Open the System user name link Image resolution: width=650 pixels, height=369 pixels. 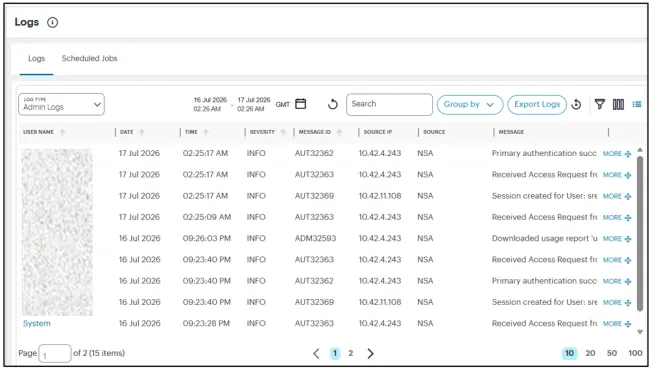coord(36,323)
